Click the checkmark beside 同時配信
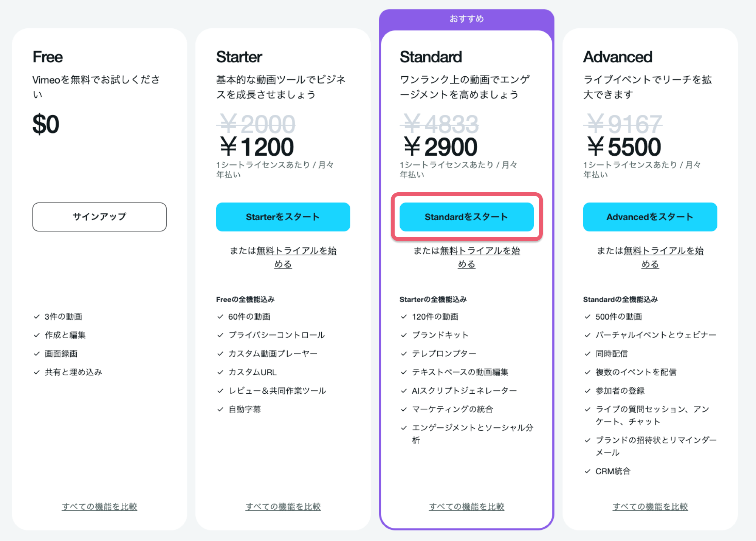The width and height of the screenshot is (756, 541). click(x=587, y=354)
